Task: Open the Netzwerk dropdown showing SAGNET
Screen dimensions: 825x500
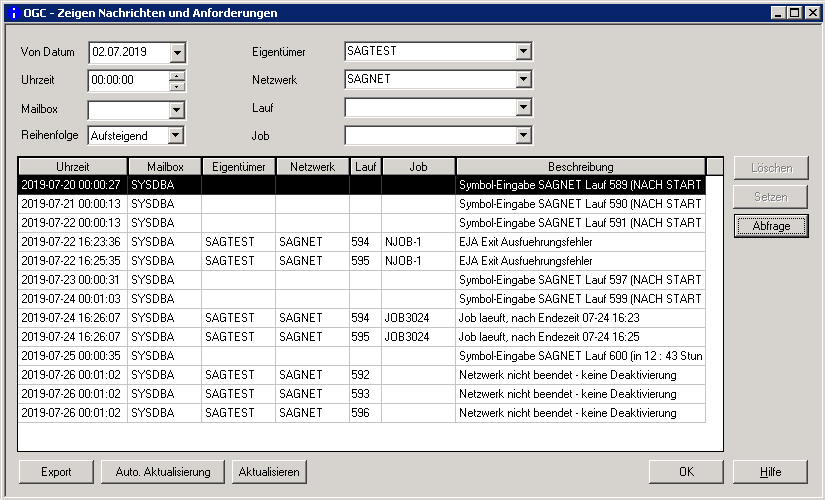Action: [523, 79]
